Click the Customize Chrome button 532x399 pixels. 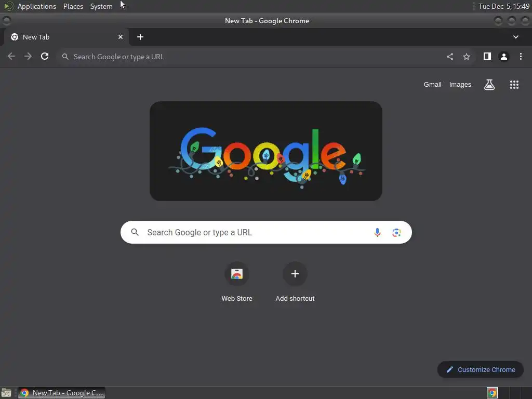pyautogui.click(x=481, y=369)
